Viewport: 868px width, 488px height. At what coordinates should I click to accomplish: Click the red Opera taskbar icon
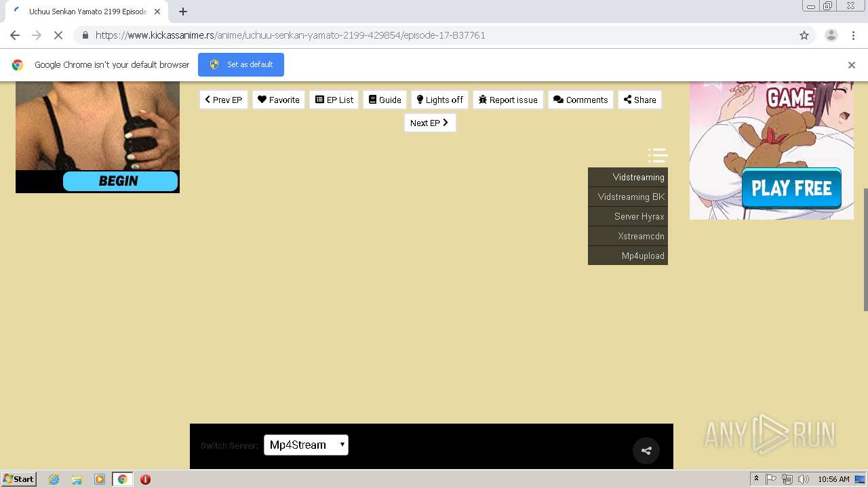point(145,479)
